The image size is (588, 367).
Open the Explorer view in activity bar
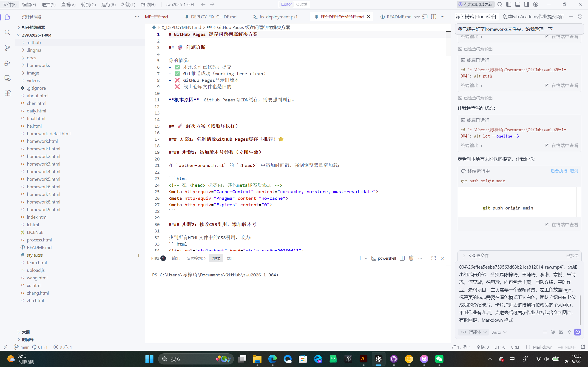pyautogui.click(x=8, y=17)
